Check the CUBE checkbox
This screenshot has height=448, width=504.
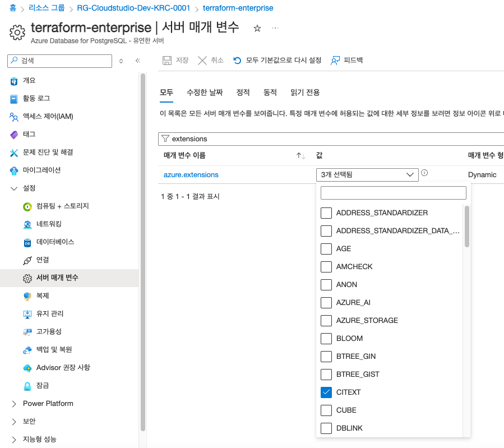click(x=326, y=410)
